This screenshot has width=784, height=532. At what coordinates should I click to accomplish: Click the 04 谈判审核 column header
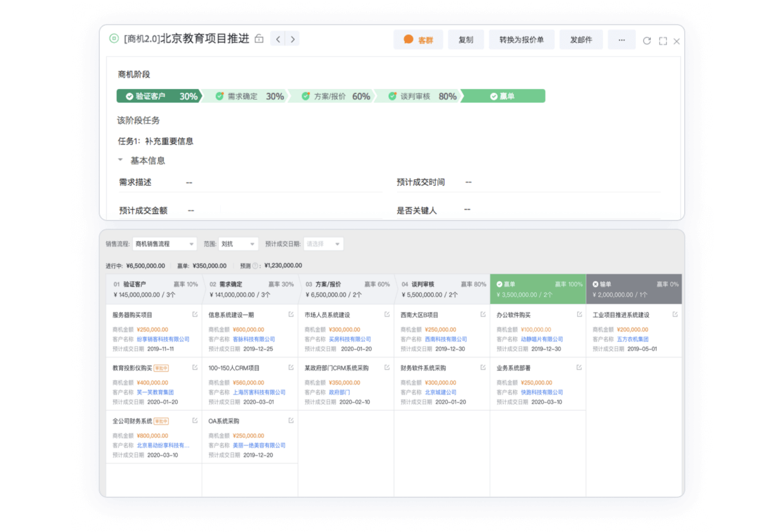tap(443, 289)
